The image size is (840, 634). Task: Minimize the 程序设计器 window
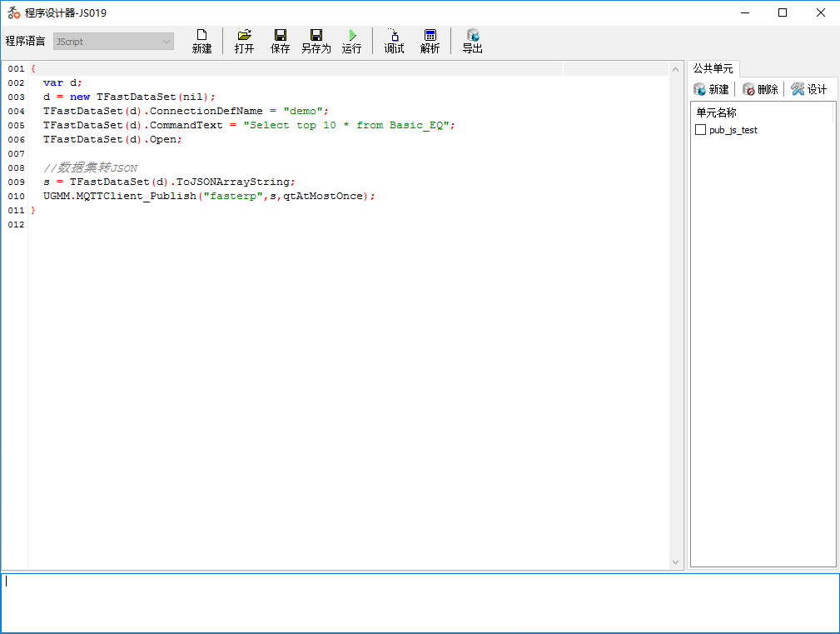[744, 12]
